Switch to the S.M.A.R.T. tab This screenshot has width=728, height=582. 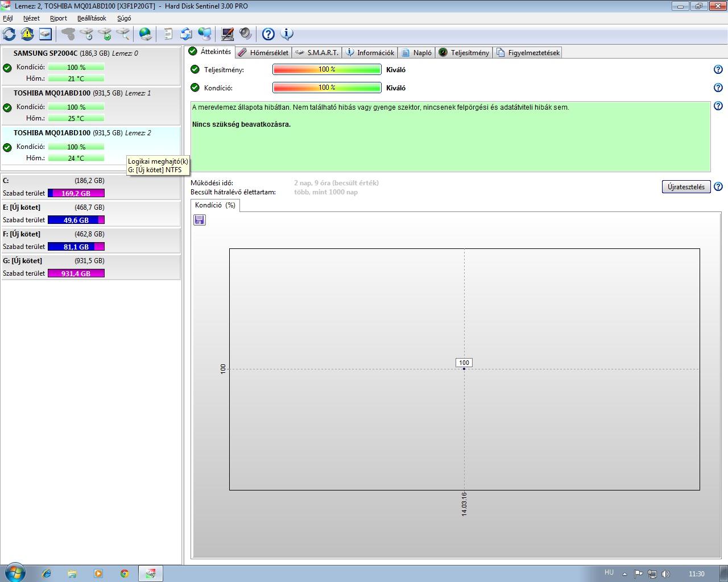(317, 52)
